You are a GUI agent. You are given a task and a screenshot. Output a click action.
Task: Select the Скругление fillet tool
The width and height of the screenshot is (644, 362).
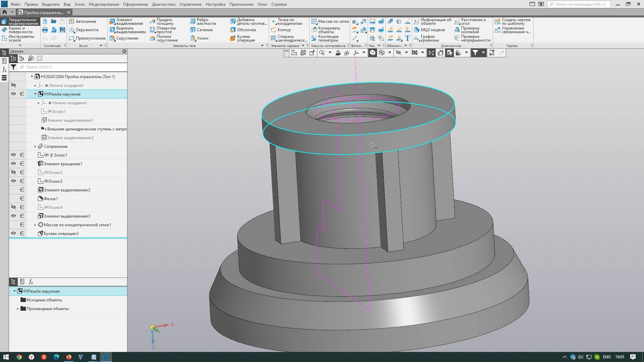[x=126, y=38]
